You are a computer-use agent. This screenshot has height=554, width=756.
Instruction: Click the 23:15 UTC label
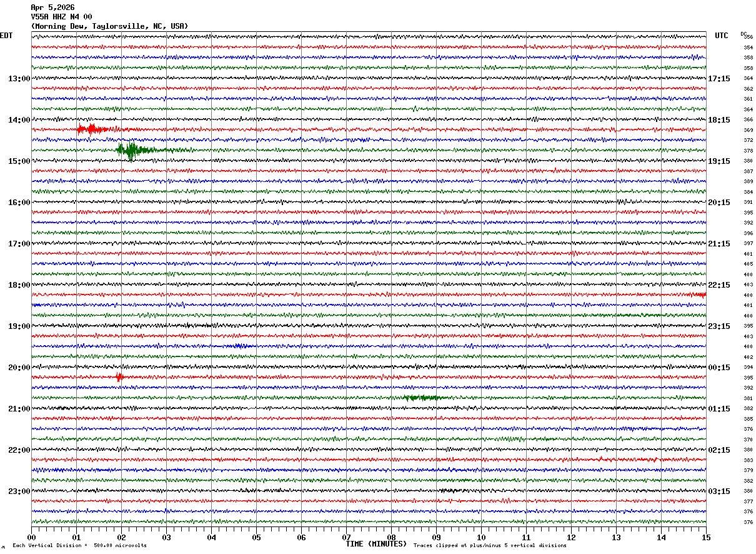tap(719, 326)
